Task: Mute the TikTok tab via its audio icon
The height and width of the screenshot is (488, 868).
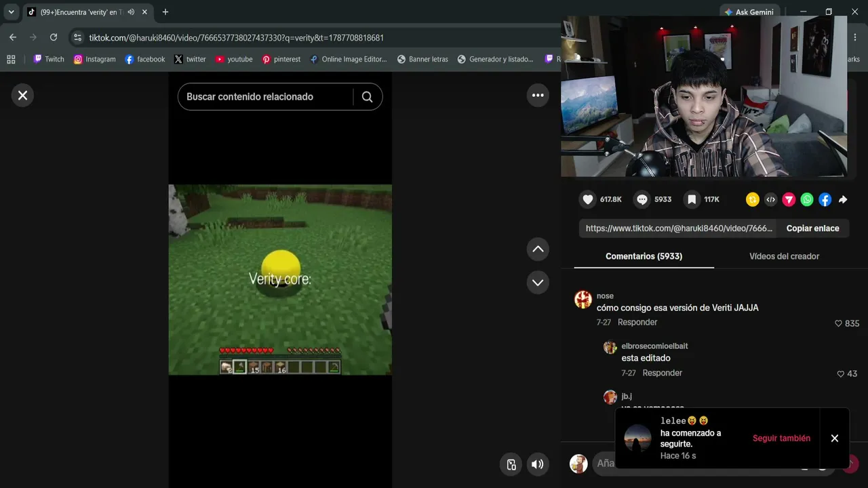Action: coord(131,12)
